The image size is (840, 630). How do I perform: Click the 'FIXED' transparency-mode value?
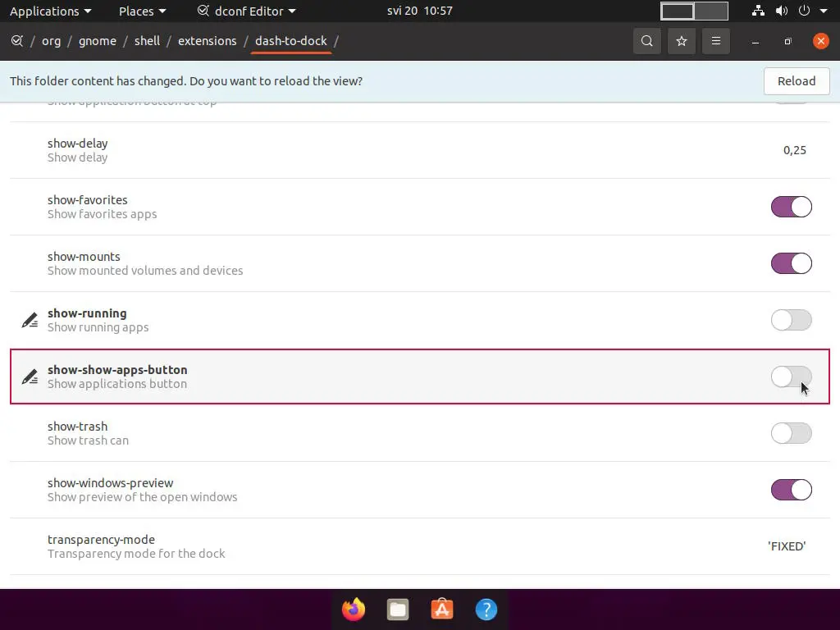click(787, 546)
